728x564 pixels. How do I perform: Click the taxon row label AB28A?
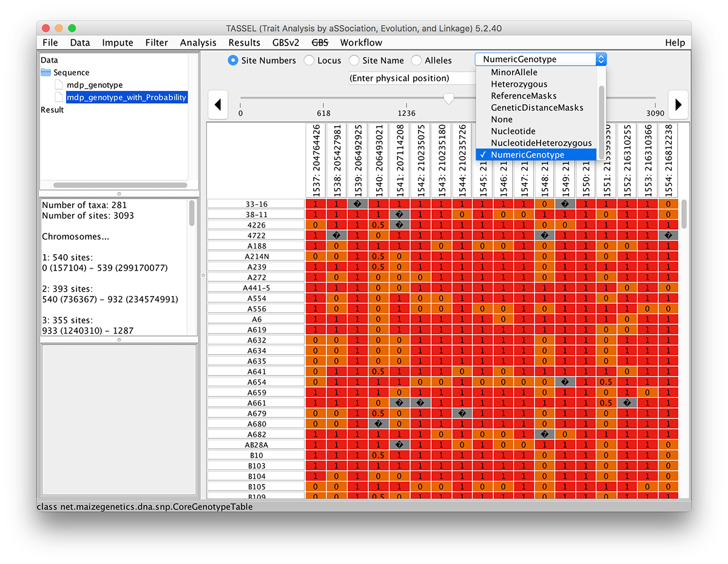255,445
